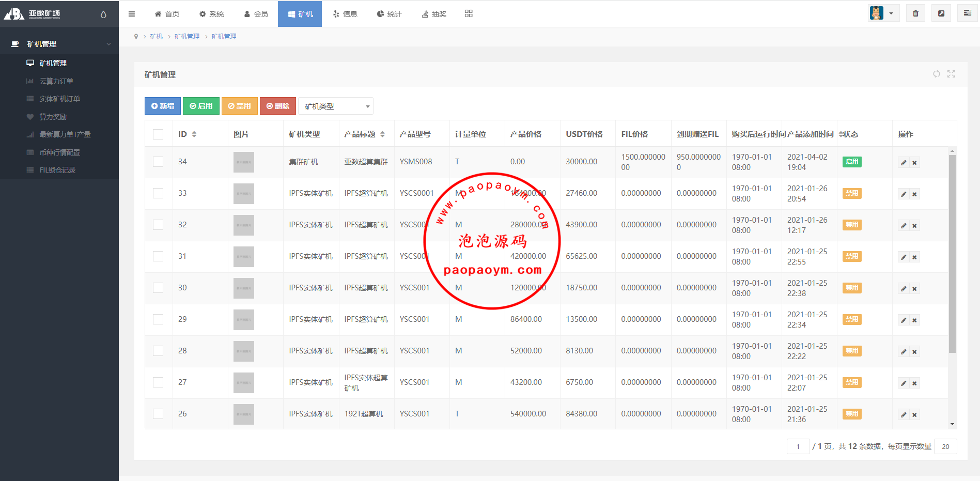
Task: Click the blue 新增 button
Action: (163, 106)
